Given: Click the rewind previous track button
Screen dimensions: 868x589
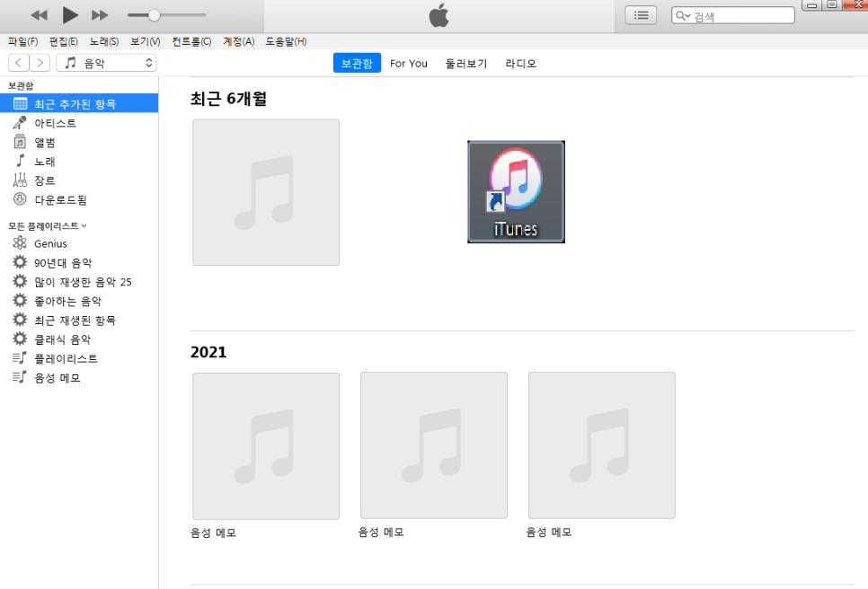Looking at the screenshot, I should tap(39, 15).
